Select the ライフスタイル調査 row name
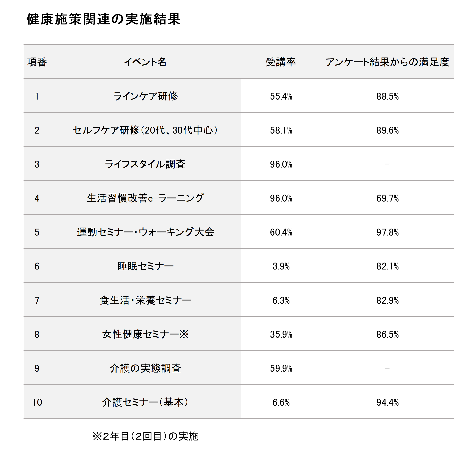The height and width of the screenshot is (453, 476). tap(145, 164)
